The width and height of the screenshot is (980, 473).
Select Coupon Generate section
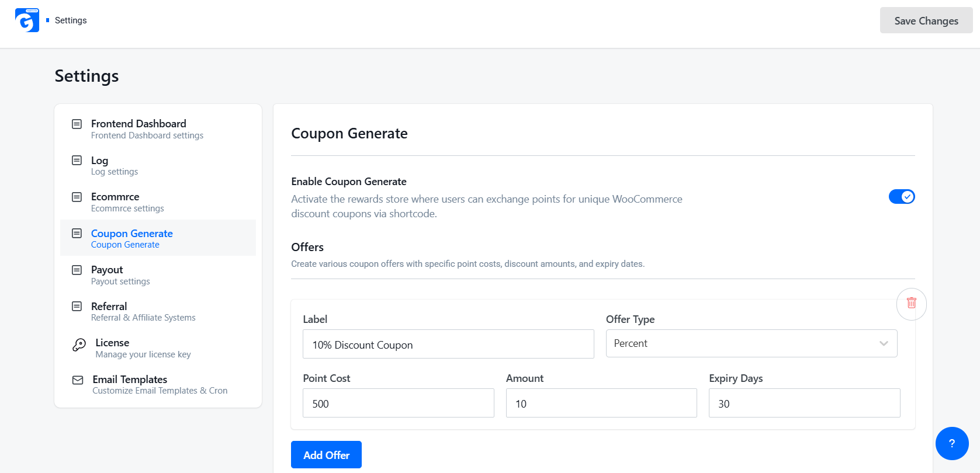[x=158, y=238]
